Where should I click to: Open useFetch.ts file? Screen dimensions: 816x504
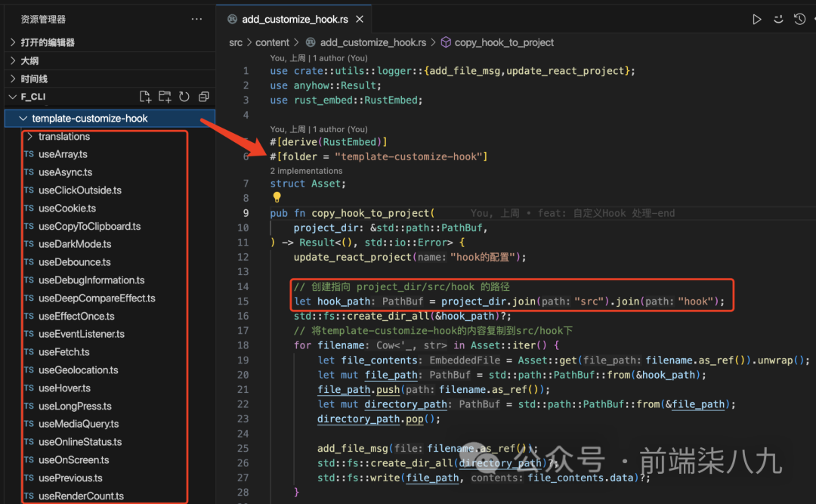(64, 352)
